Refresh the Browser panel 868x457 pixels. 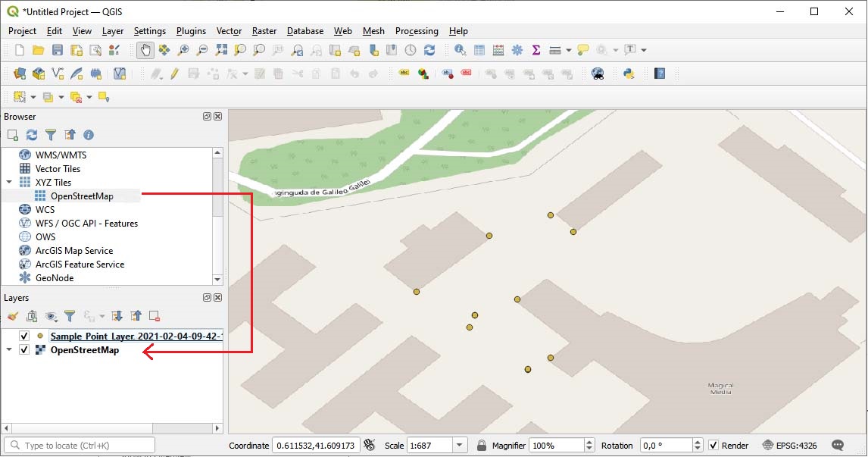(32, 135)
